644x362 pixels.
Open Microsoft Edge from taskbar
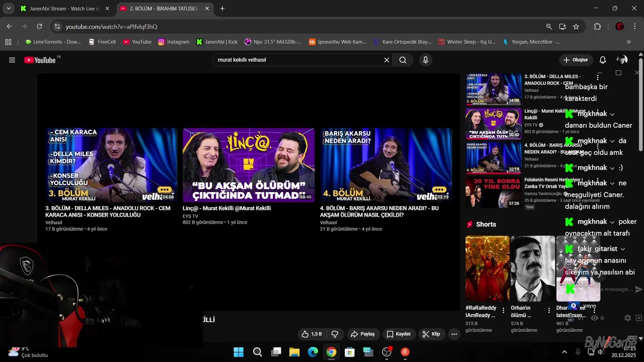point(313,352)
